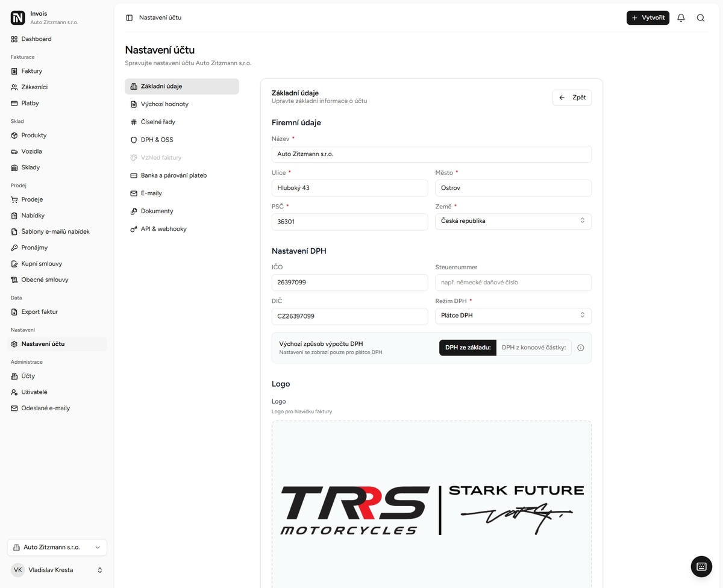Viewport: 723px width, 588px height.
Task: Click the Steuernummer input field
Action: tap(513, 283)
